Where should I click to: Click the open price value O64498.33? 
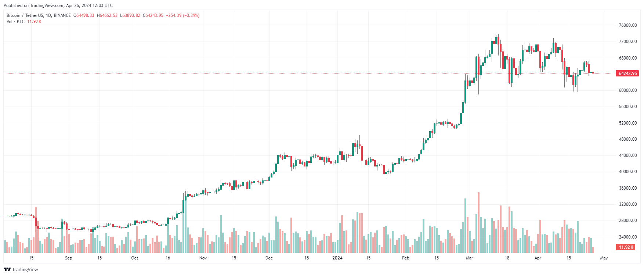(84, 15)
